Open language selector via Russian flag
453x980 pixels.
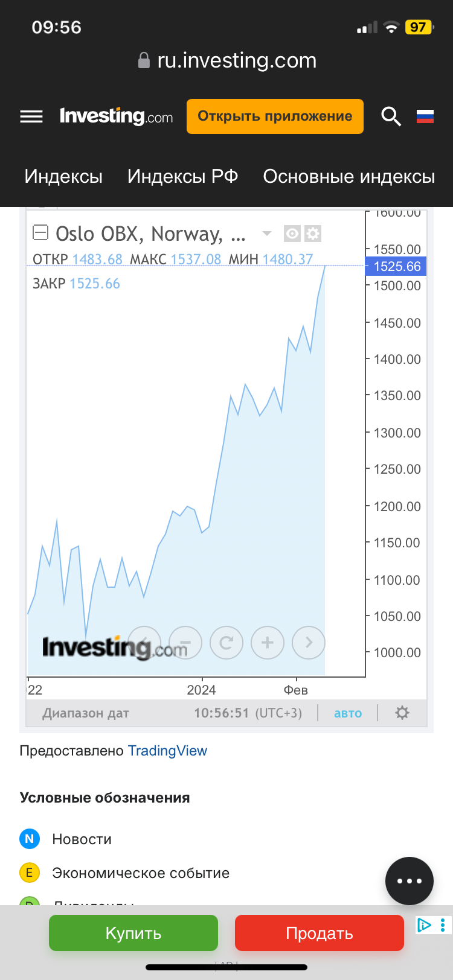click(x=425, y=116)
